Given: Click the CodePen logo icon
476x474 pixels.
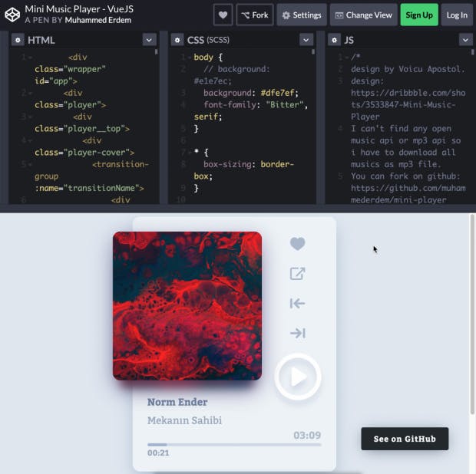Looking at the screenshot, I should 12,15.
